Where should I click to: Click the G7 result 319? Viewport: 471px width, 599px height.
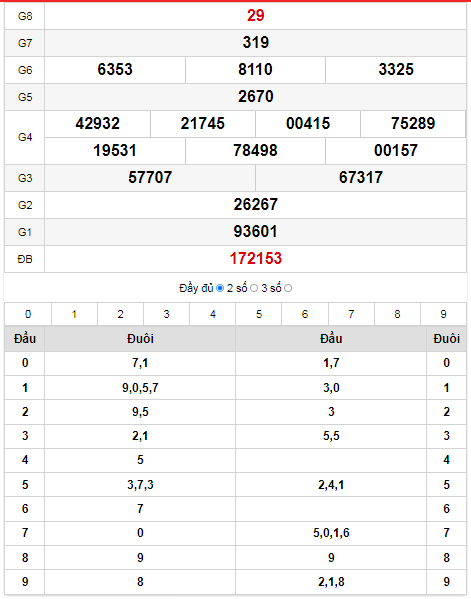(256, 42)
